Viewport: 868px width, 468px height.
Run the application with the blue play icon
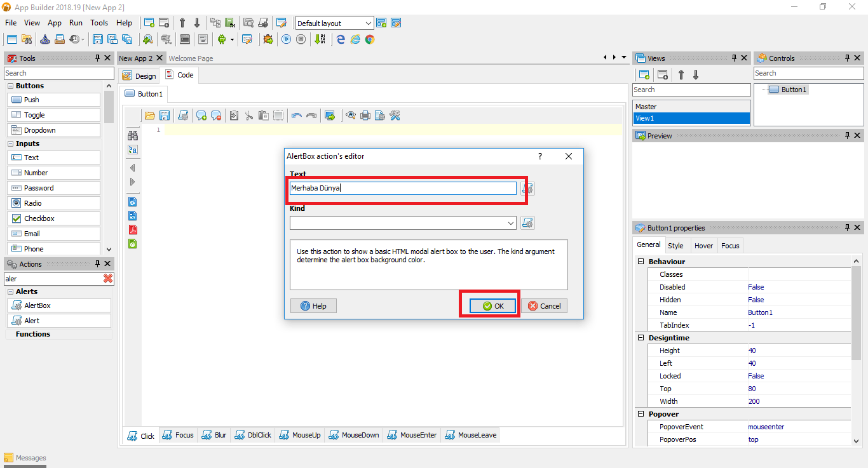click(287, 39)
